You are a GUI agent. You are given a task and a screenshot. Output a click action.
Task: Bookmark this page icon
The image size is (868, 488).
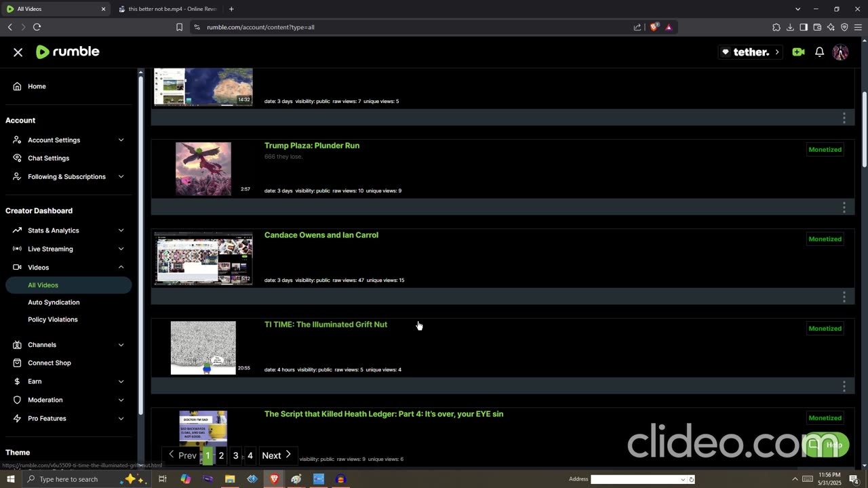pyautogui.click(x=179, y=27)
